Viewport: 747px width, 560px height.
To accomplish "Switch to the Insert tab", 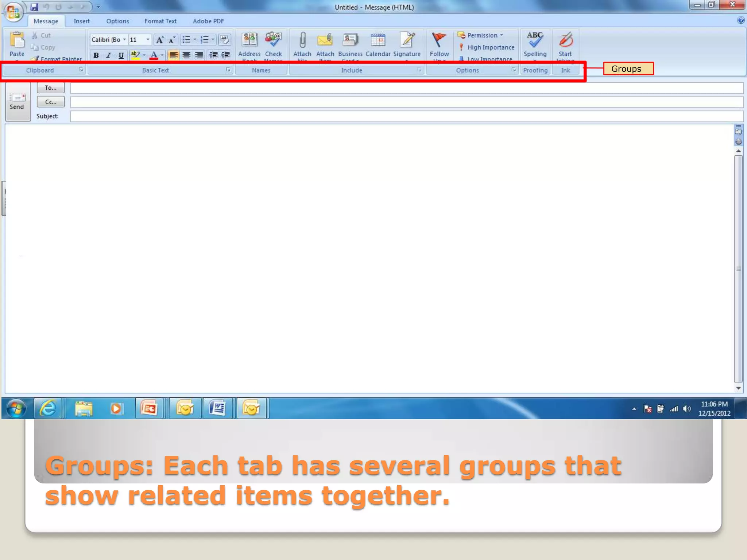I will pos(82,21).
